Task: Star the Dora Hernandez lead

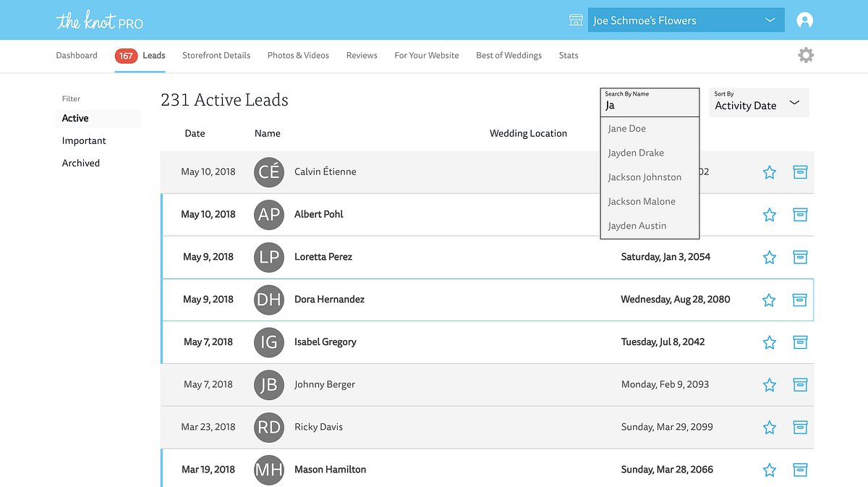Action: coord(769,300)
